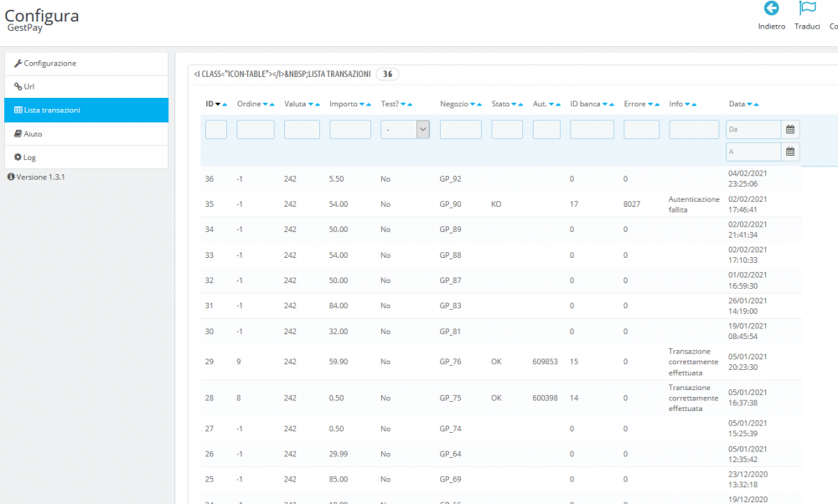Screen dimensions: 838x504
Task: Expand the ID column header dropdown
Action: click(219, 103)
